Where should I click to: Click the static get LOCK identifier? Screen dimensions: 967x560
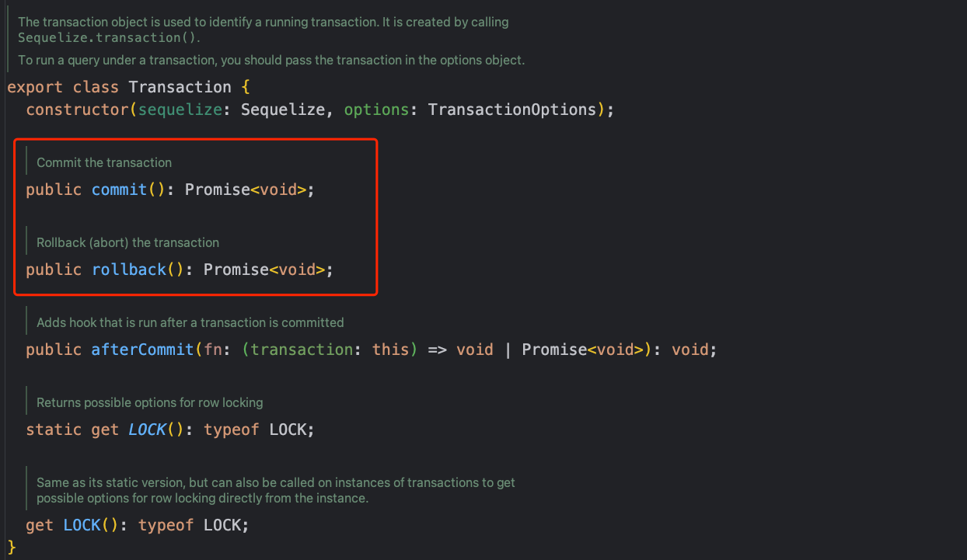click(147, 430)
